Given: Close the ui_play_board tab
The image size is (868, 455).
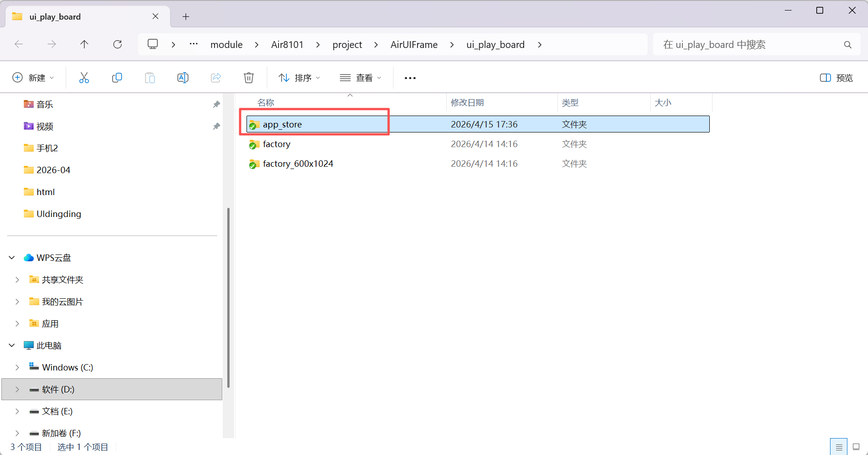Looking at the screenshot, I should (155, 16).
